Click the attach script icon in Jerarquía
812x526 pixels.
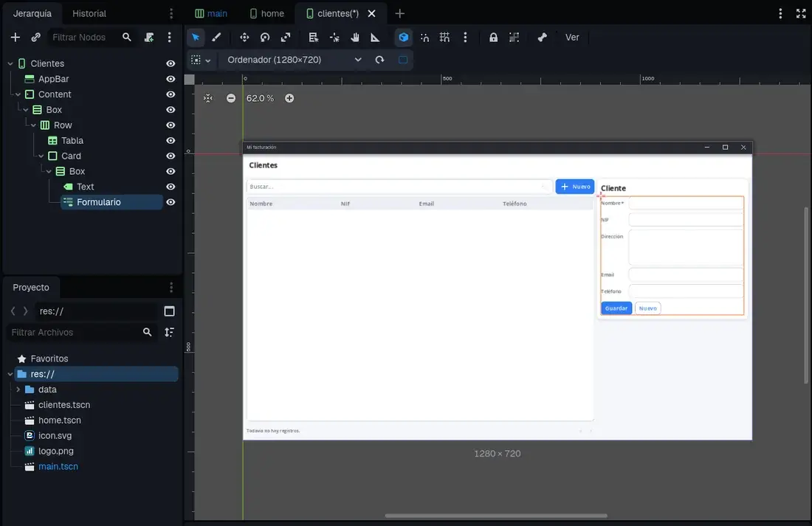pos(149,38)
